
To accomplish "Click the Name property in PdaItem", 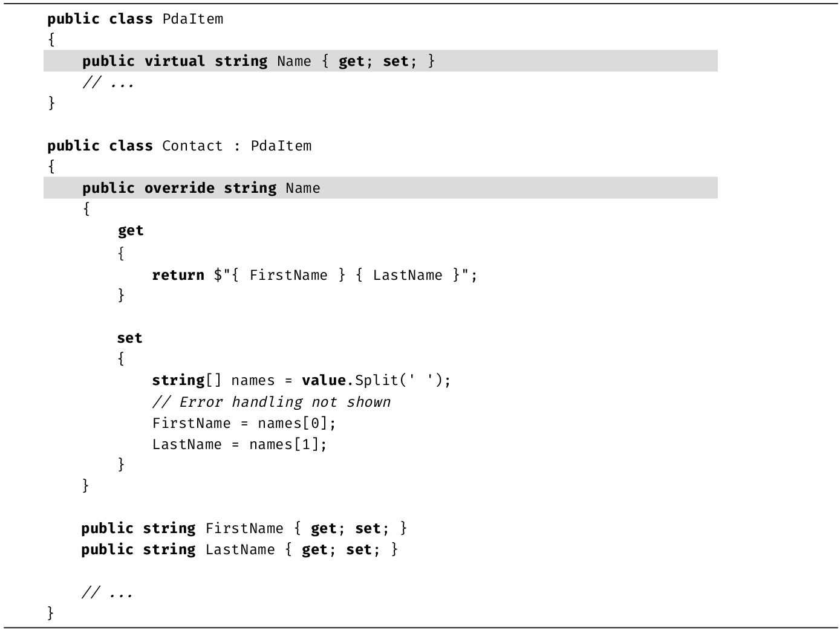I will click(x=294, y=61).
